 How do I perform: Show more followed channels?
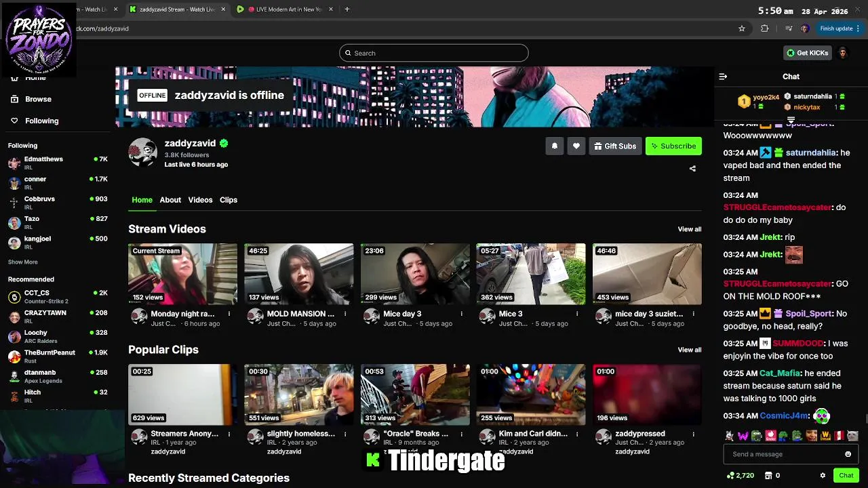23,262
